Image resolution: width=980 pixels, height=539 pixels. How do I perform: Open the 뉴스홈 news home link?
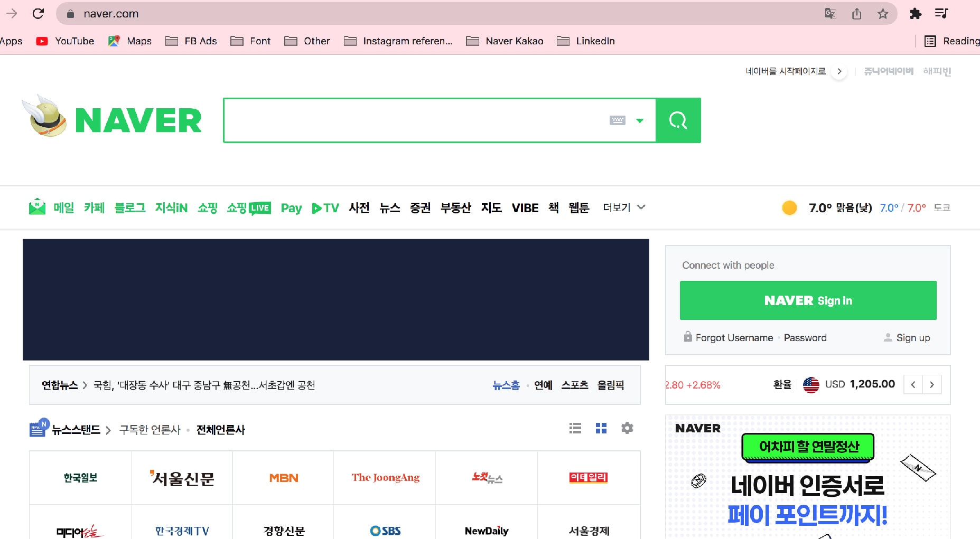coord(506,385)
